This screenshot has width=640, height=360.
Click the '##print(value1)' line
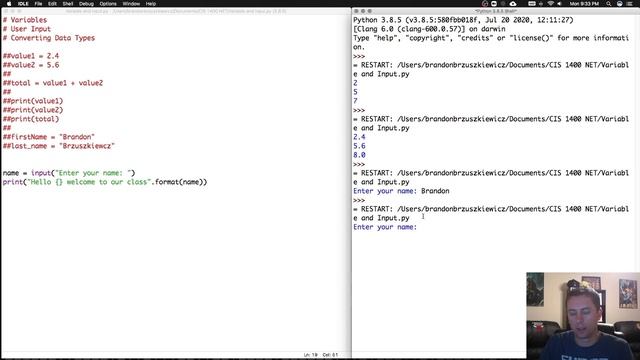pyautogui.click(x=33, y=101)
